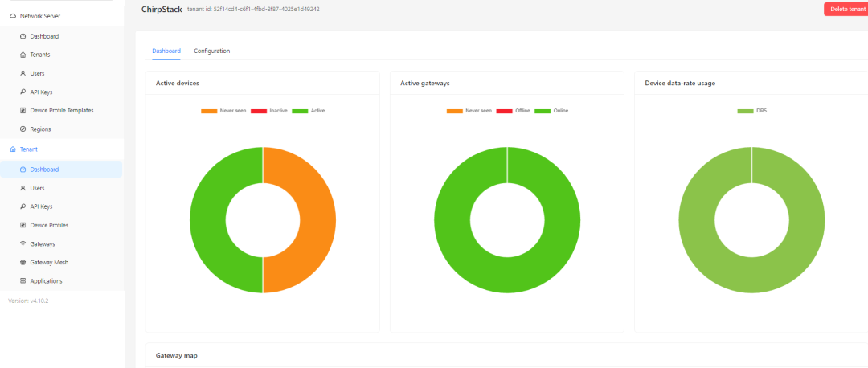Click the Tenant section home icon

[13, 149]
